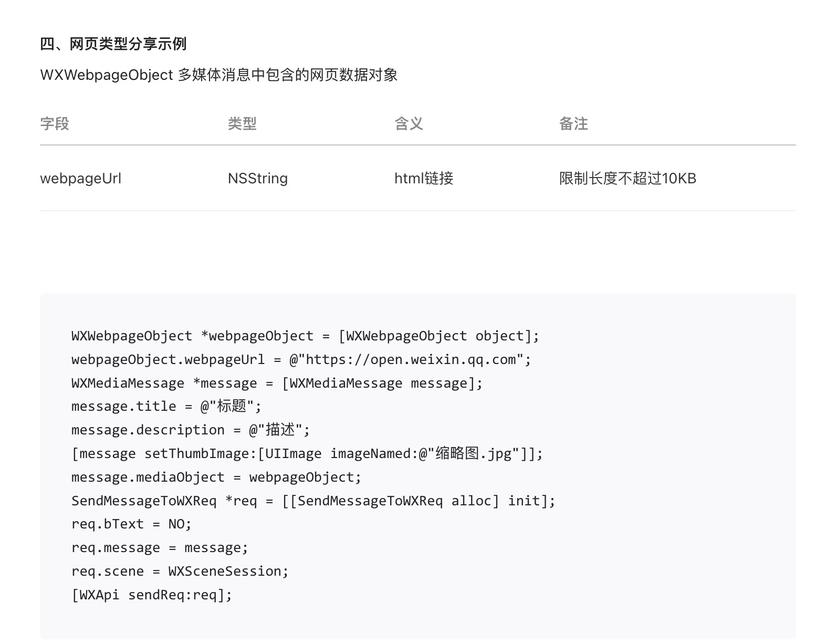
Task: Click the 限制长度不超过10KB note cell
Action: [627, 179]
